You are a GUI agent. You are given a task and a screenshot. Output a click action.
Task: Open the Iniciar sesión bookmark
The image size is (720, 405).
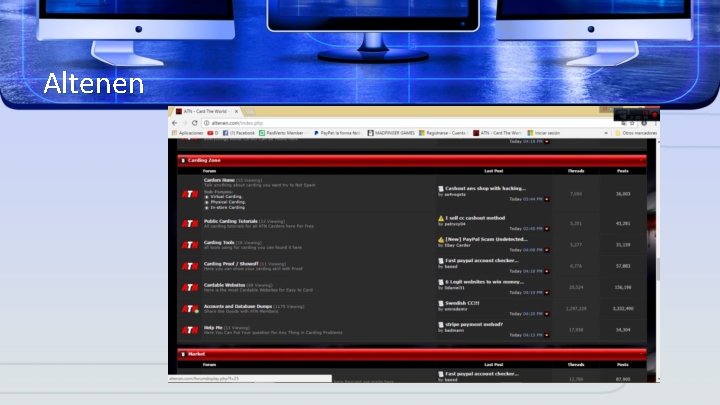point(544,133)
